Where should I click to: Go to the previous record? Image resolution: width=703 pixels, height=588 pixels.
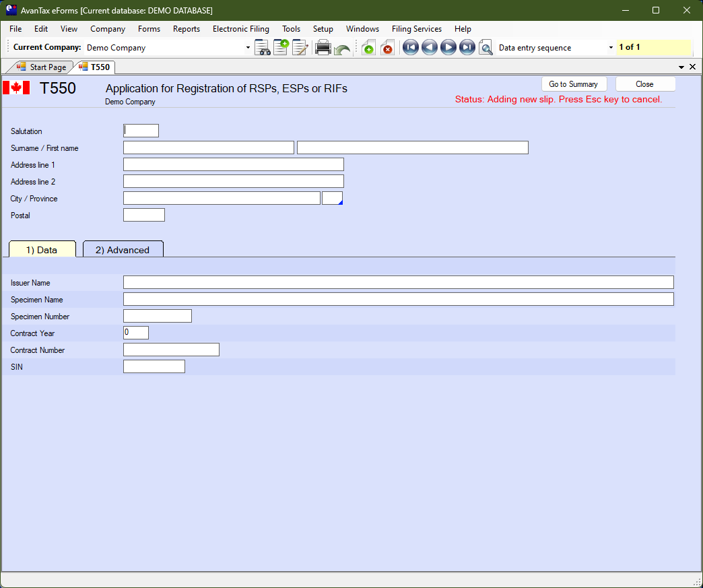pos(430,48)
